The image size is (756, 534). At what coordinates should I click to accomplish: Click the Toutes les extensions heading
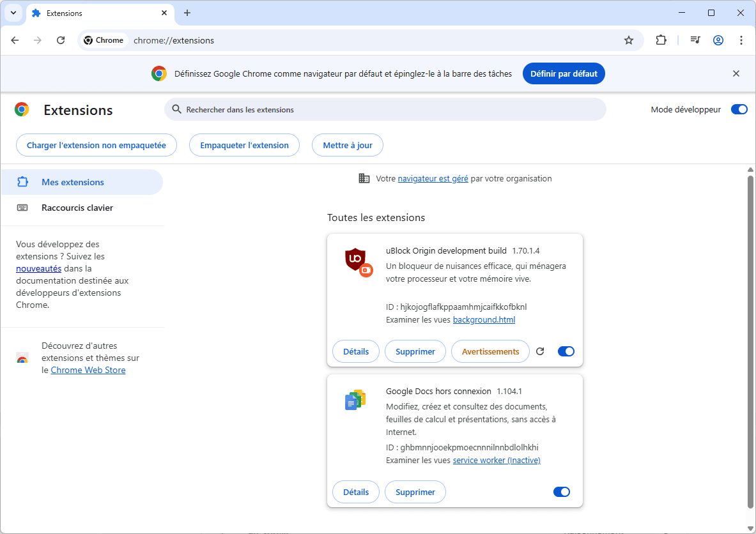coord(376,217)
